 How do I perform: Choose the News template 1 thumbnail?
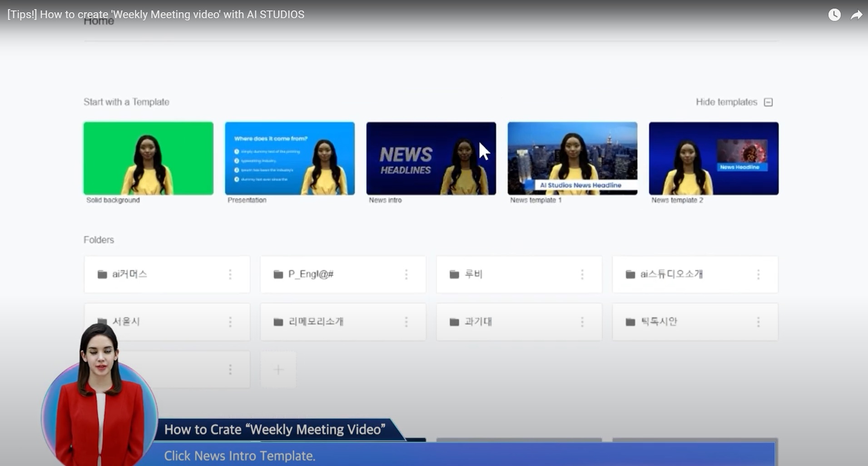pyautogui.click(x=572, y=158)
